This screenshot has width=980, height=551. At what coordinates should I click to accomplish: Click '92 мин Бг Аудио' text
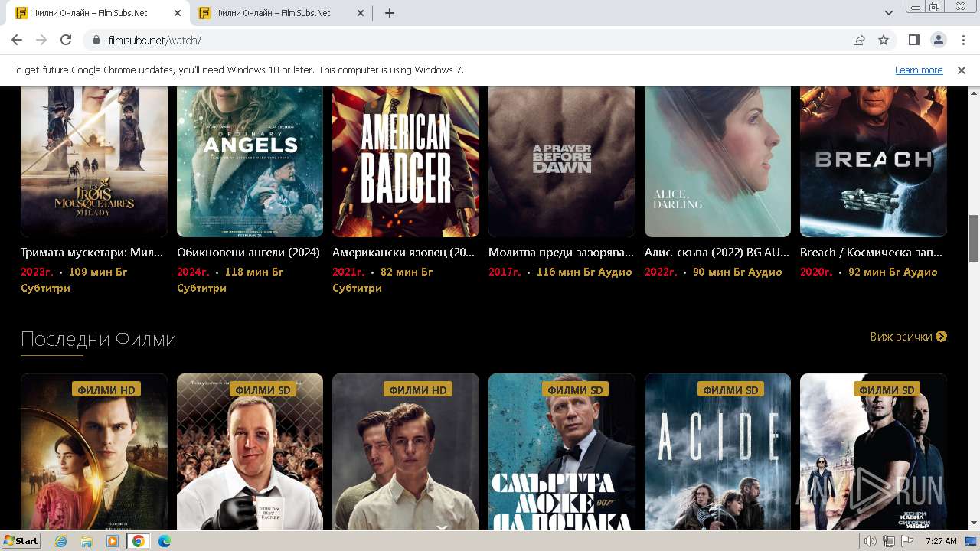[893, 272]
